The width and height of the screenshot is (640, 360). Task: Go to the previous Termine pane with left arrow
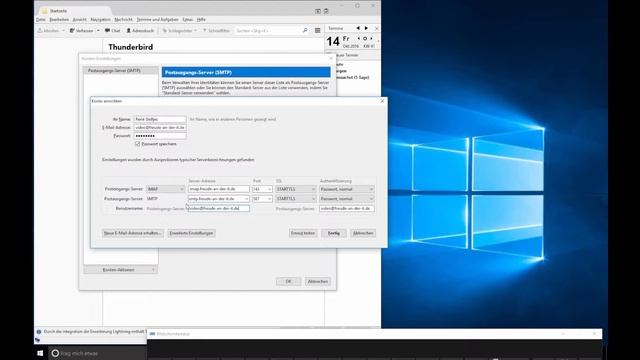pos(358,28)
